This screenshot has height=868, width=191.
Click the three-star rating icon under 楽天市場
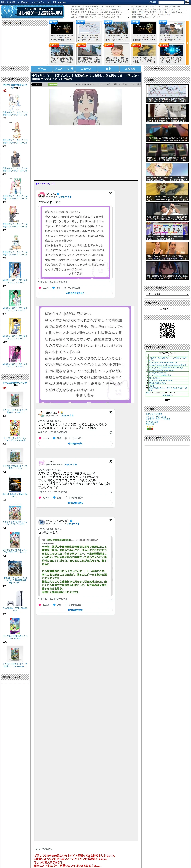[x=150, y=427]
